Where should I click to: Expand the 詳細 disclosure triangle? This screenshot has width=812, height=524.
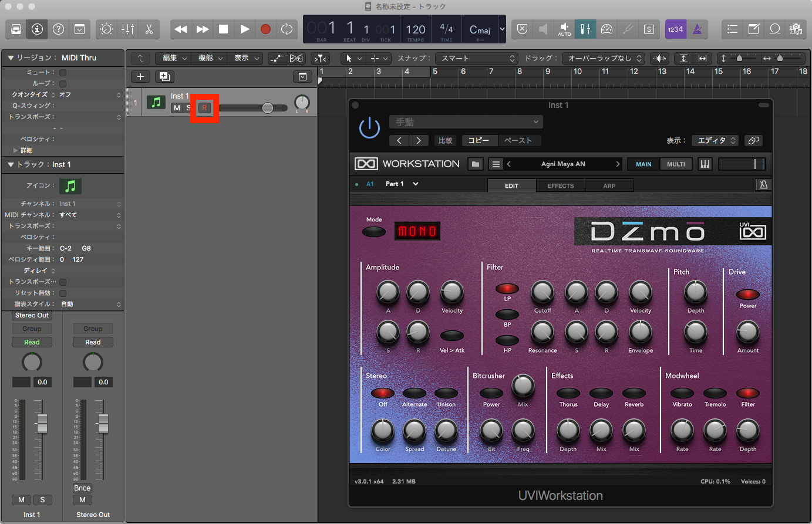click(16, 150)
